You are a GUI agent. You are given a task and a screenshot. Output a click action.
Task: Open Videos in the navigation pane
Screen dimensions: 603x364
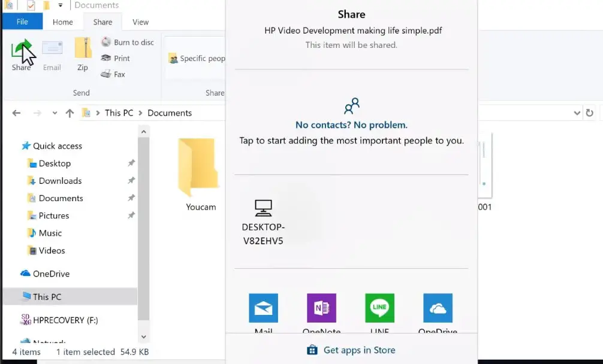[x=46, y=250]
